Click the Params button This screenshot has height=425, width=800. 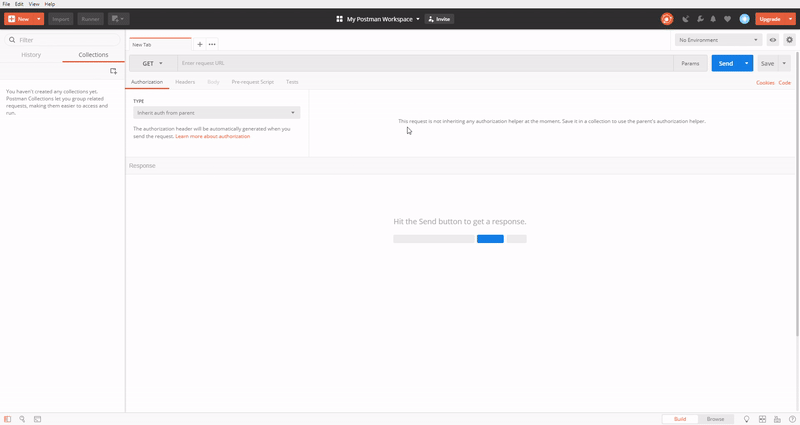690,63
